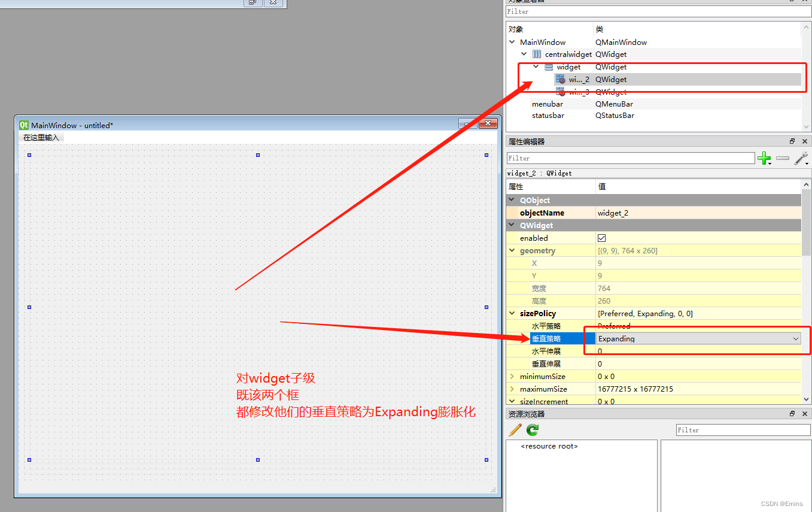The height and width of the screenshot is (512, 812).
Task: Collapse the sizePolicy property
Action: pos(512,313)
